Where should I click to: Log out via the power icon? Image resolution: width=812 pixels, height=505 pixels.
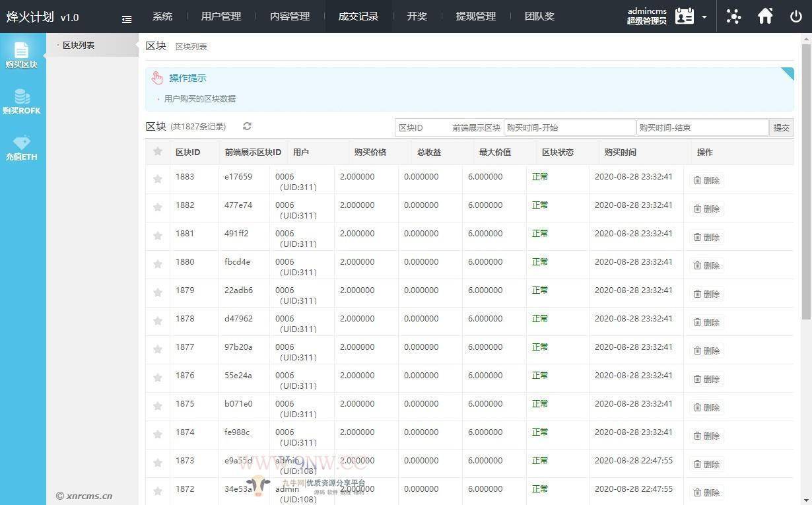[796, 16]
